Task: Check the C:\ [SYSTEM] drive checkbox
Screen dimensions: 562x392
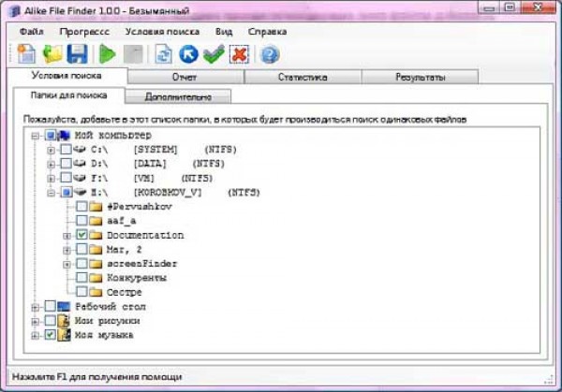Action: click(67, 150)
